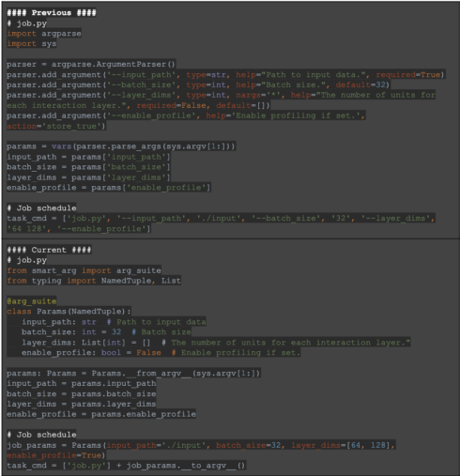
Task: Click 'batch_size: int = 32' field
Action: tap(71, 332)
